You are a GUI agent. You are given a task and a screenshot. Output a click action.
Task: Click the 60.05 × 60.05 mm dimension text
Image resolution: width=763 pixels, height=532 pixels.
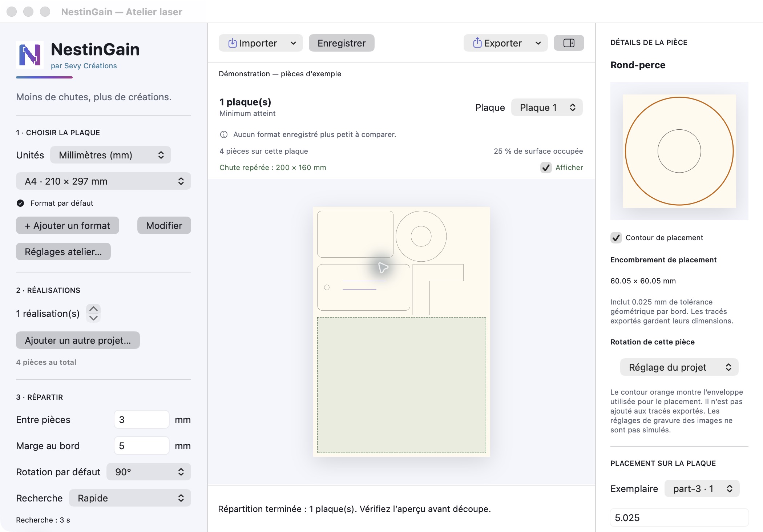point(643,281)
